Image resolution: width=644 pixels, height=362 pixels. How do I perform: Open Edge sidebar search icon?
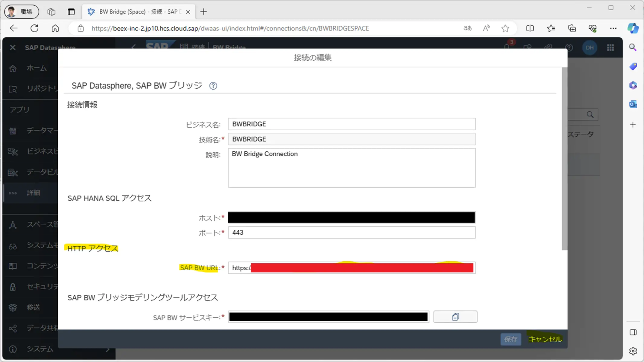pos(633,47)
